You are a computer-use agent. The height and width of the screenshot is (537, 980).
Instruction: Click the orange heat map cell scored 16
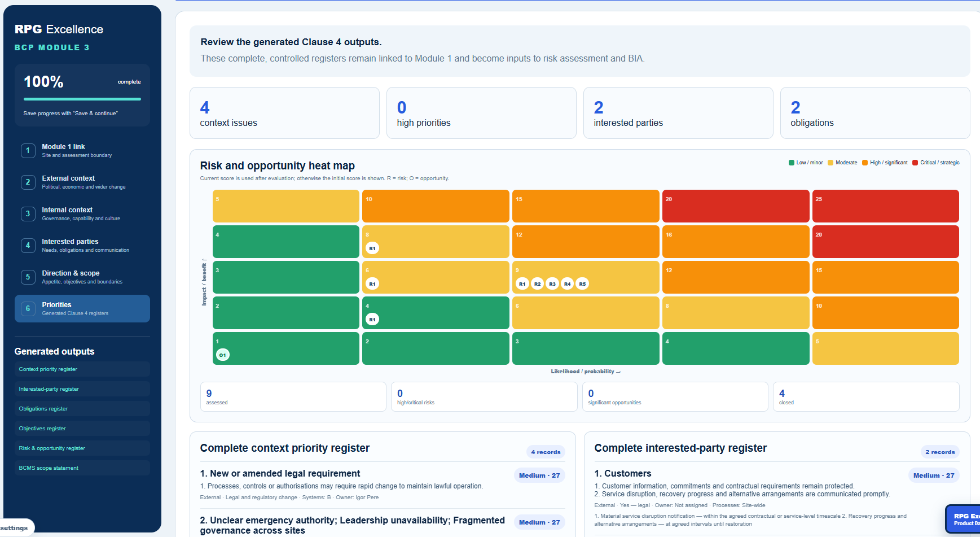(x=736, y=241)
